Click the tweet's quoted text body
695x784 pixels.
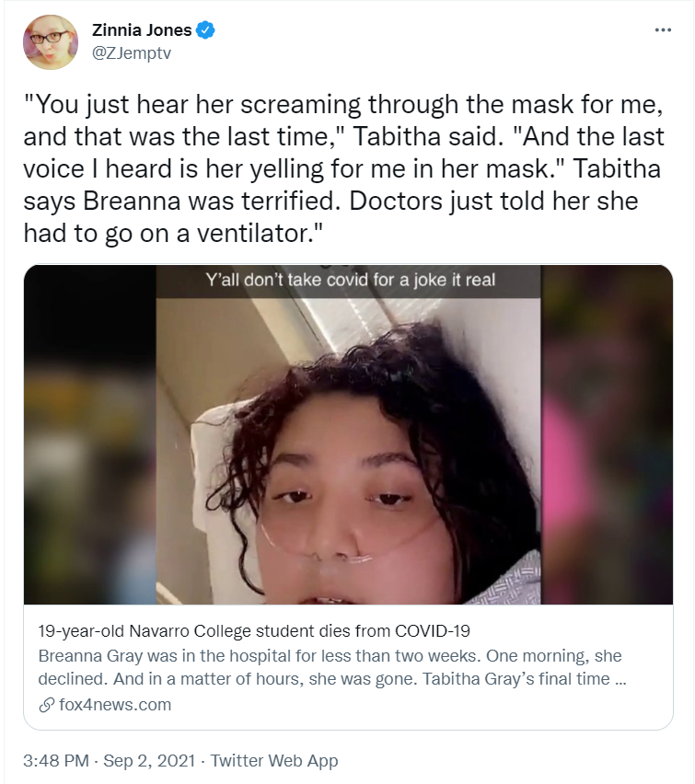pyautogui.click(x=343, y=168)
